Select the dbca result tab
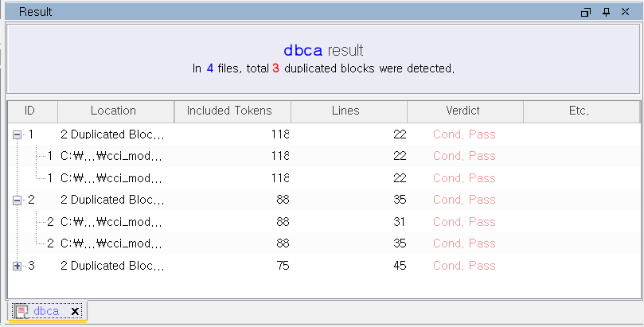The height and width of the screenshot is (327, 644). pos(48,311)
